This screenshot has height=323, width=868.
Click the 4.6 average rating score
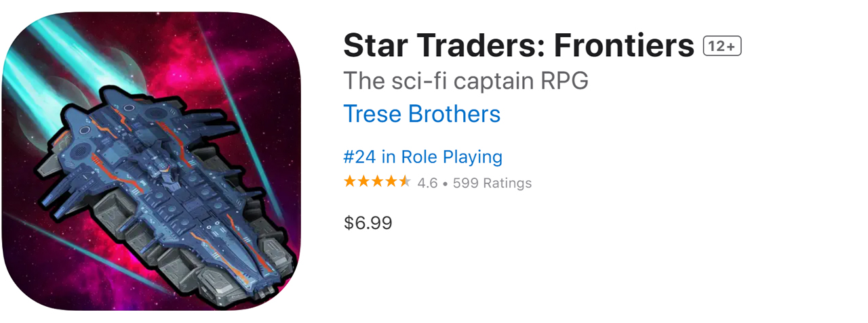[x=427, y=183]
